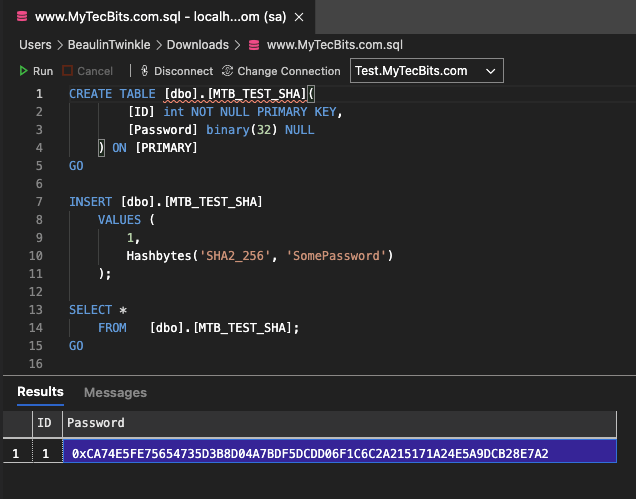636x499 pixels.
Task: Click the Disconnect plug icon
Action: 145,72
